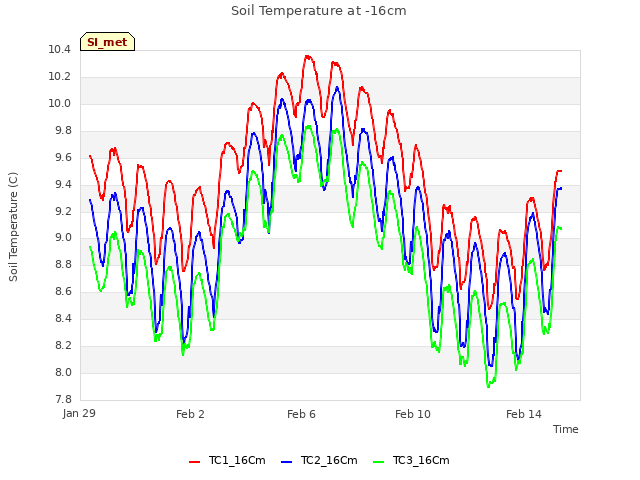Screen dimensions: 640x480
Task: Click the chart title Soil Temperature at -16cm
Action: tap(319, 11)
